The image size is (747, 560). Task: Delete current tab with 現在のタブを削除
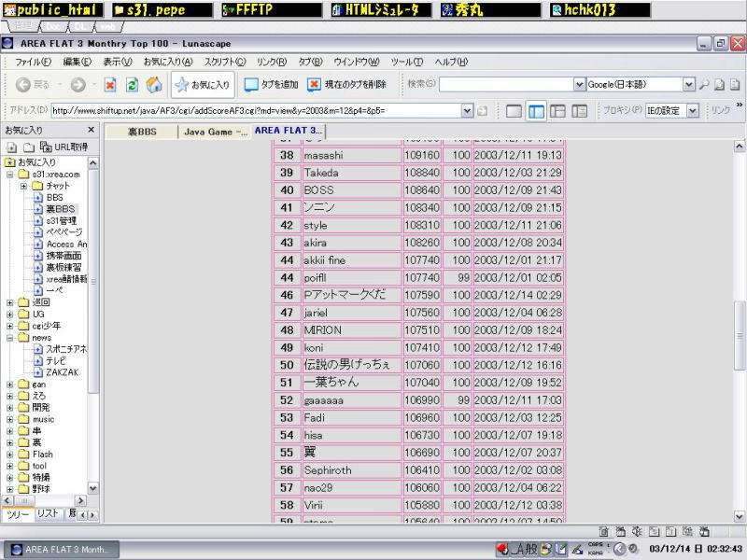pos(346,85)
